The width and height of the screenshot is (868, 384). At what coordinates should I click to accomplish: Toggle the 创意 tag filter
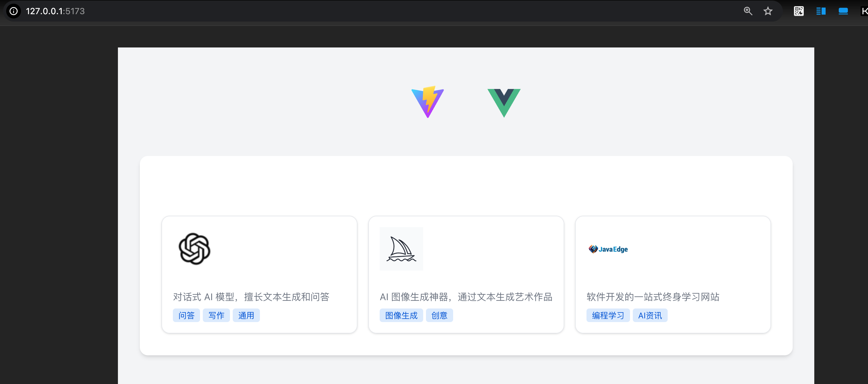[439, 315]
